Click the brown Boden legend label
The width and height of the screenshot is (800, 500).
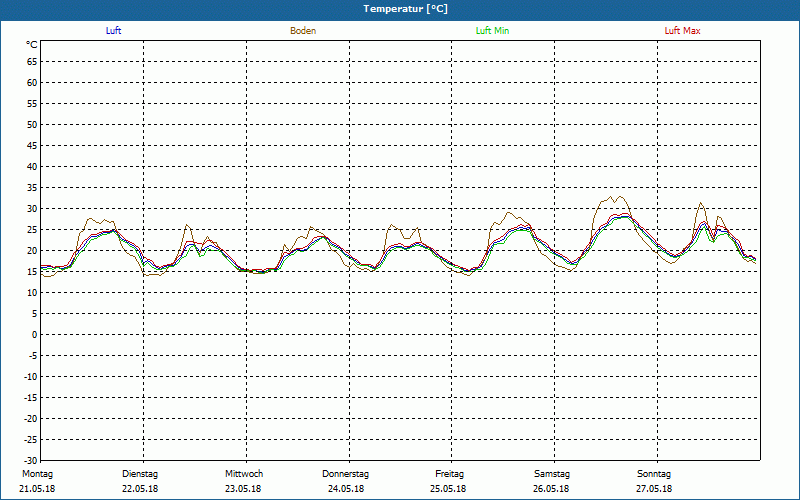pyautogui.click(x=303, y=31)
